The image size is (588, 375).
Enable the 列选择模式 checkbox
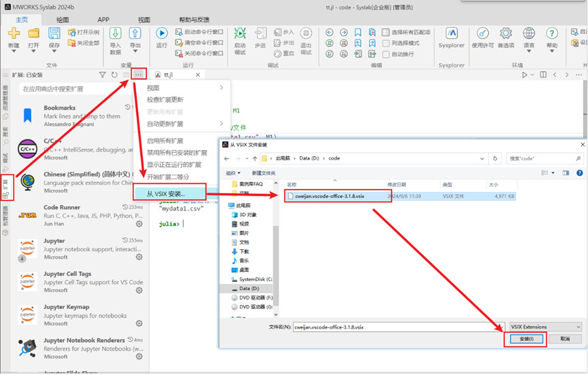point(385,43)
